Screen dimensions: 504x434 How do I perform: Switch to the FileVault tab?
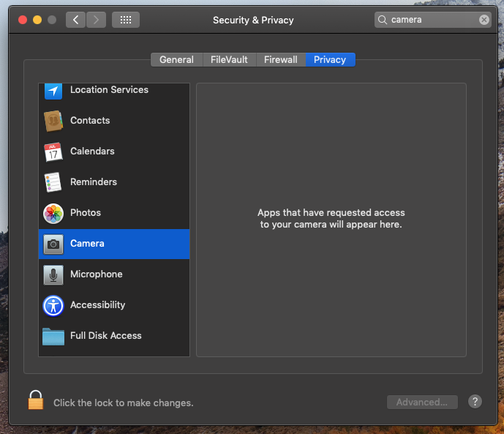pos(229,60)
